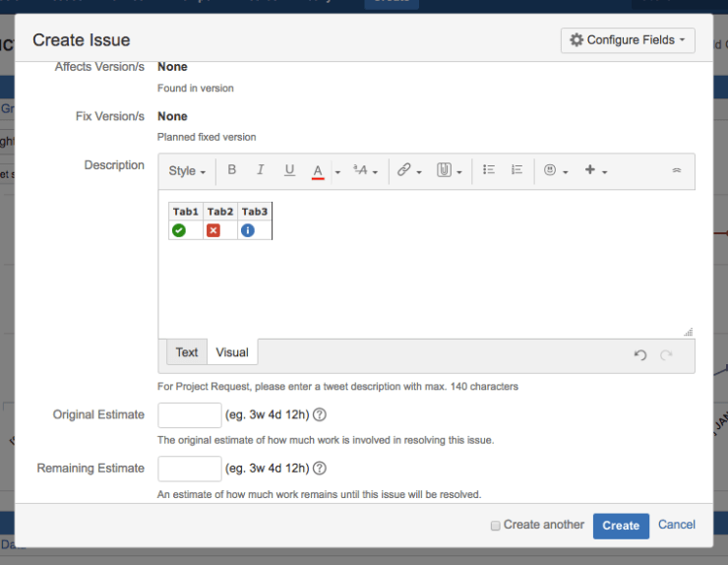Switch to the Text editor tab

(187, 352)
